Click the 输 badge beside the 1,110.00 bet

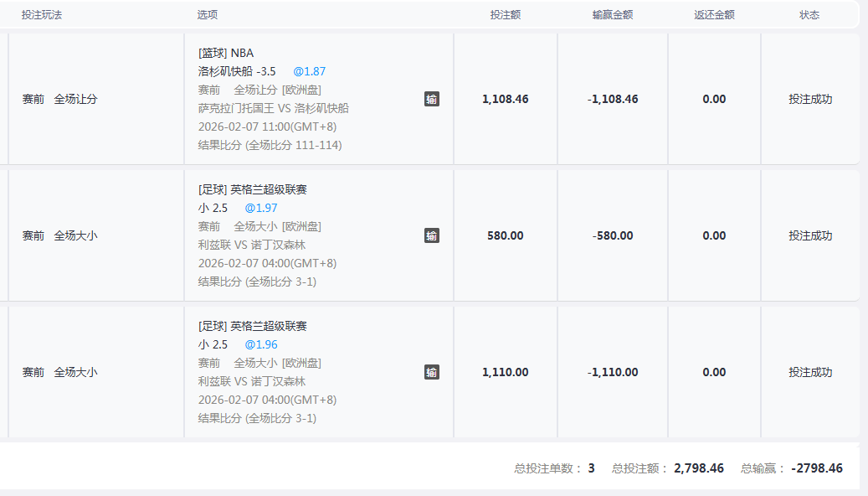pos(431,372)
